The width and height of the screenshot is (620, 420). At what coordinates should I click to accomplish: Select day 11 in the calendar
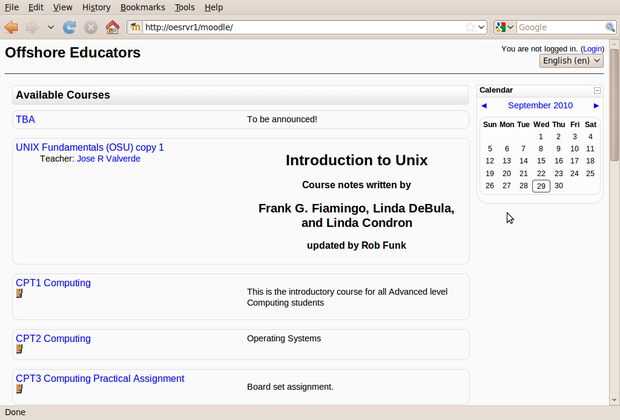[590, 149]
